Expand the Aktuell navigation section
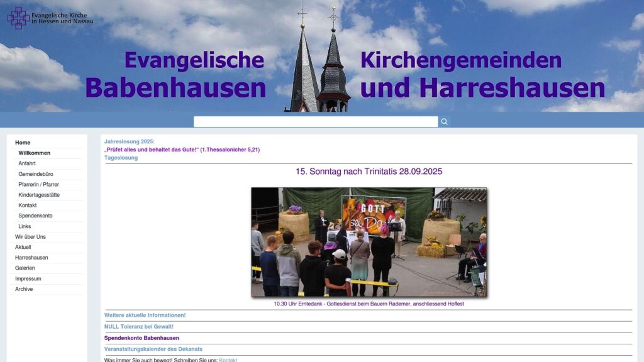644x362 pixels. (23, 247)
